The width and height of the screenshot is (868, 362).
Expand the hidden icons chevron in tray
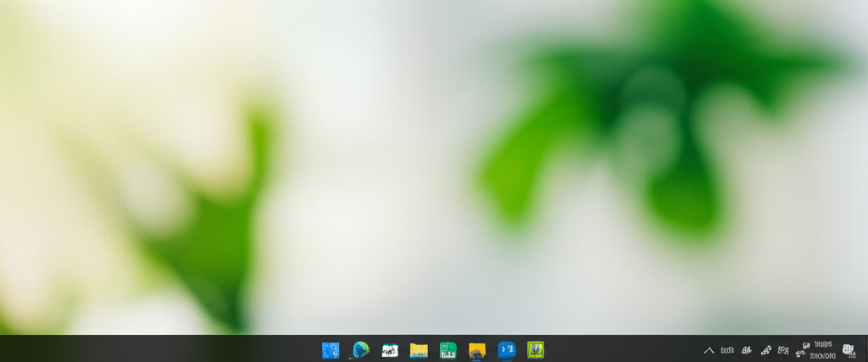[x=709, y=350]
